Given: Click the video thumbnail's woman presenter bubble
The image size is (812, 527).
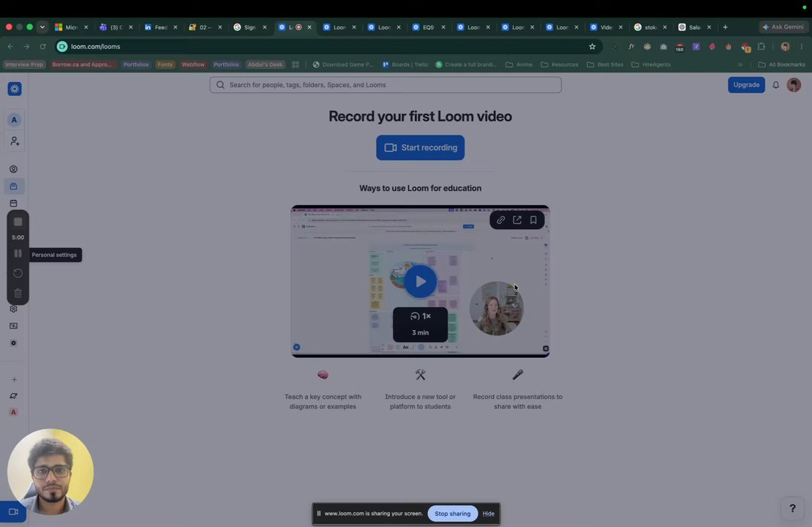Looking at the screenshot, I should 496,308.
